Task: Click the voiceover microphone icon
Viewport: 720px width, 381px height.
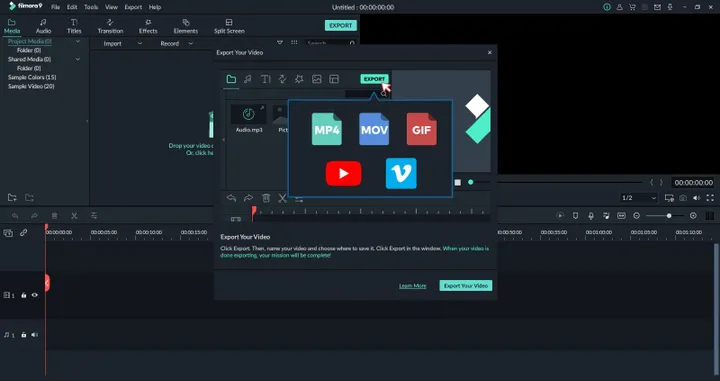Action: (591, 216)
